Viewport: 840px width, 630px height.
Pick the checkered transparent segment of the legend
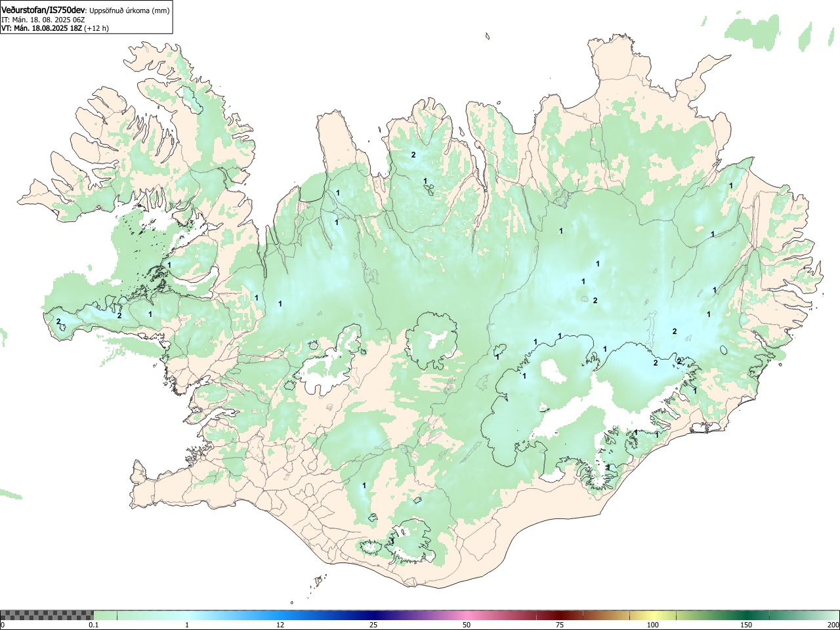47,615
